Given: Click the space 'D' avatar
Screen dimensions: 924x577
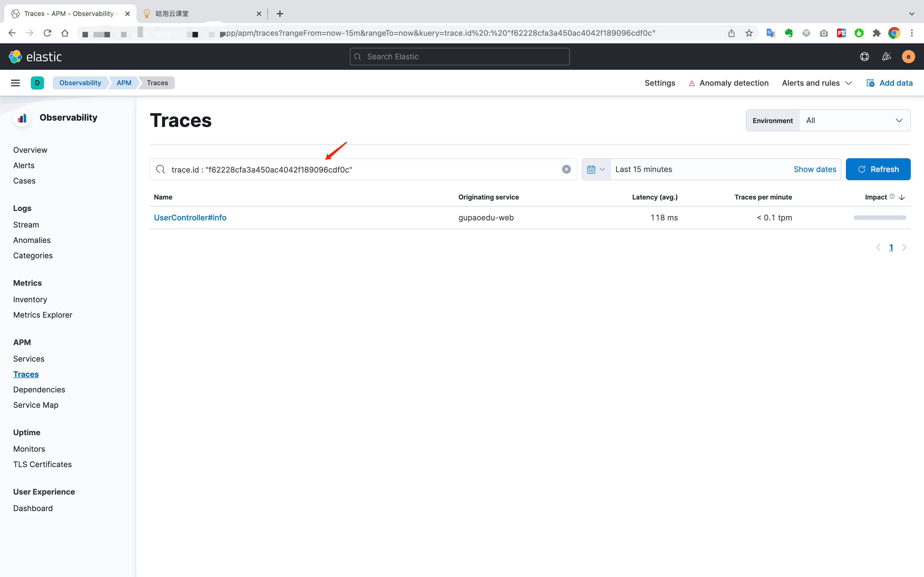Looking at the screenshot, I should (x=37, y=83).
